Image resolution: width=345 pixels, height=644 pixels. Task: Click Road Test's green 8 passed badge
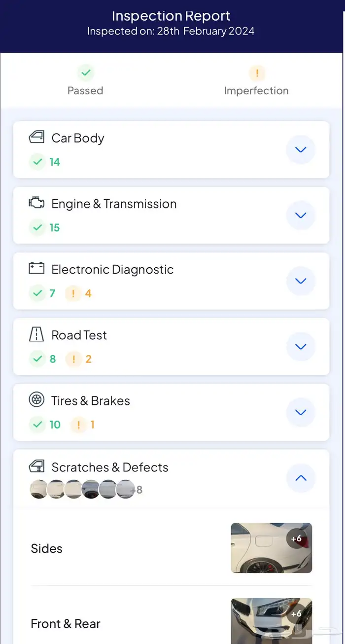[43, 359]
